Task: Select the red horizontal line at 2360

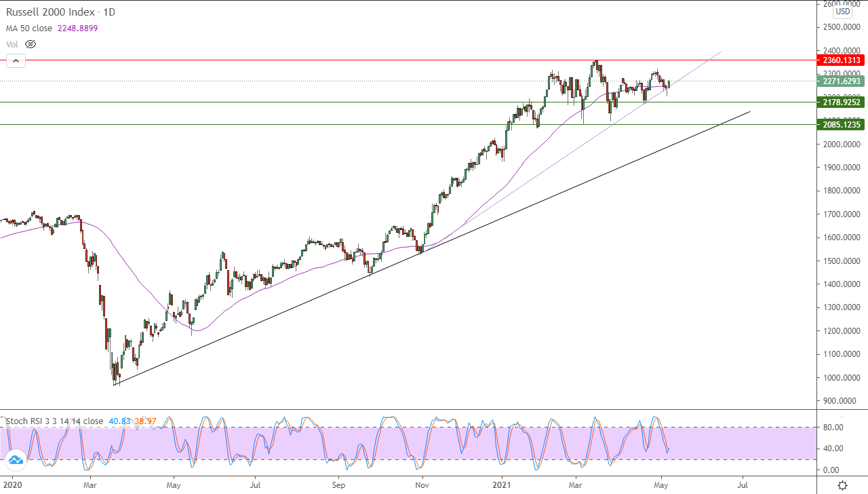Action: point(407,60)
